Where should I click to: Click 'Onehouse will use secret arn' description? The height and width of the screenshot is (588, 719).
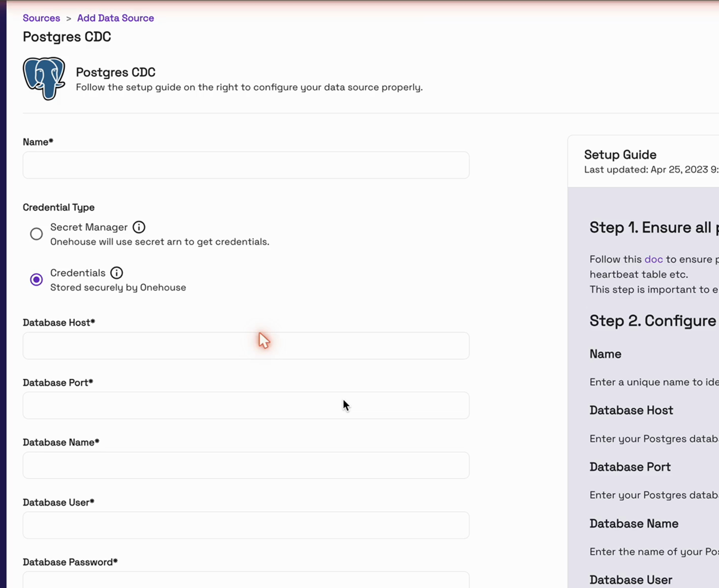[160, 242]
